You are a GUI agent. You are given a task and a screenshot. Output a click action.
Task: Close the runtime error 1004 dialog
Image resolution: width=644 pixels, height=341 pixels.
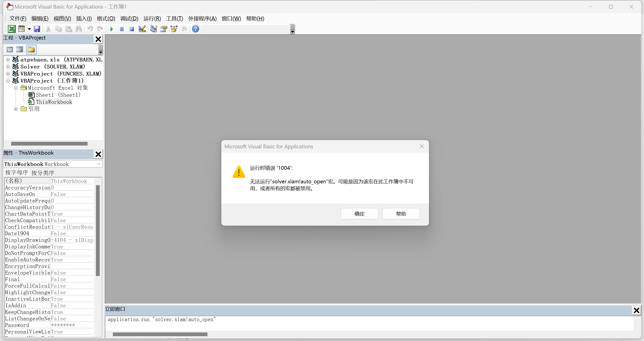(422, 146)
